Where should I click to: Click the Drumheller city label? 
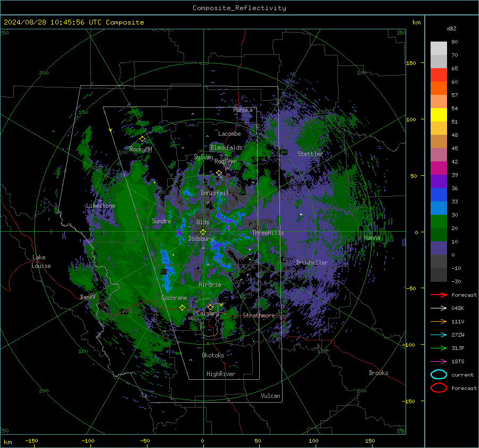tap(312, 263)
